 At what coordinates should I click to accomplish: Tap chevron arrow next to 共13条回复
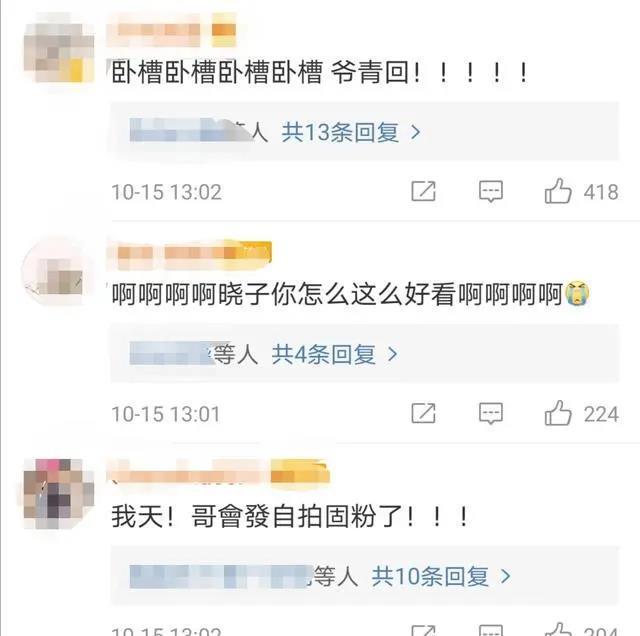tap(416, 132)
